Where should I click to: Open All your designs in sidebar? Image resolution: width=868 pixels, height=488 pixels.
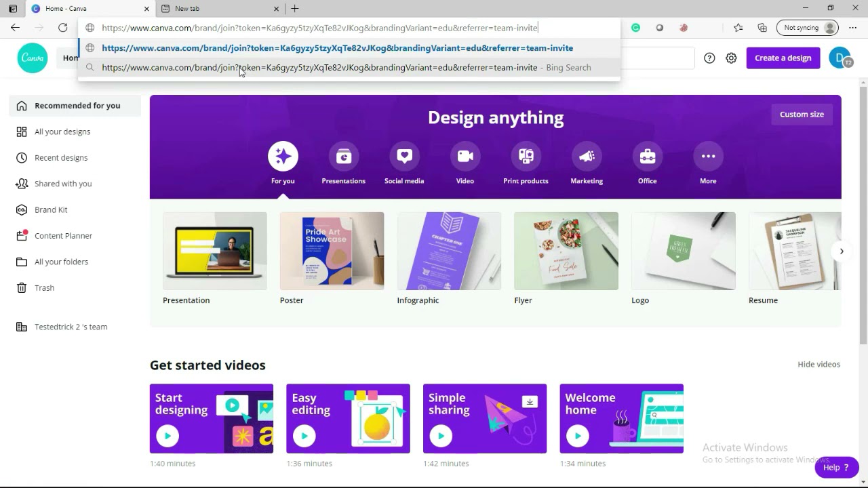[x=75, y=131]
